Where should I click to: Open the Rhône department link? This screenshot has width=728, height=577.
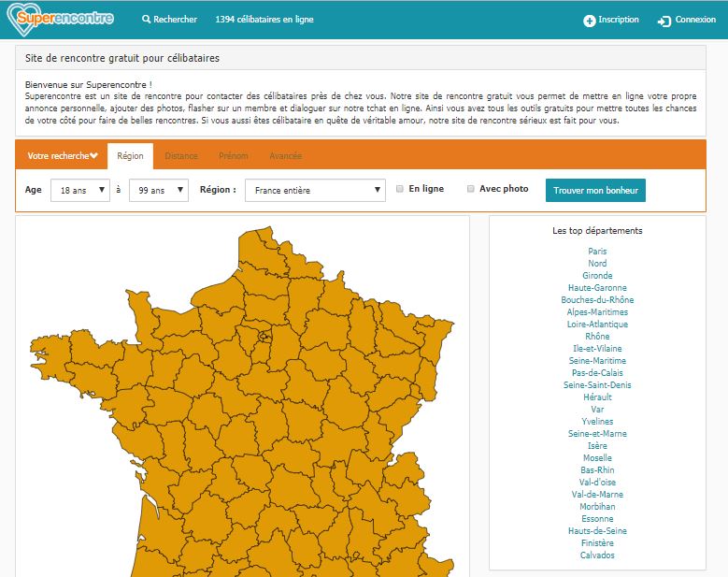point(597,337)
